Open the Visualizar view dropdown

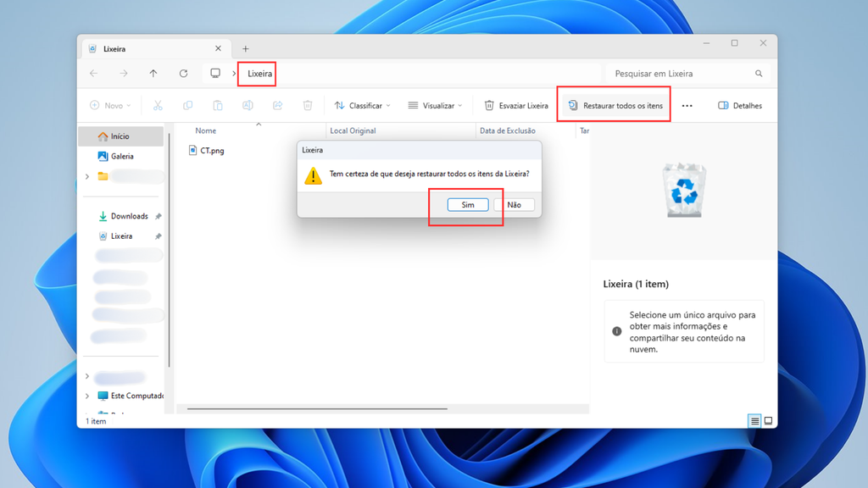435,105
